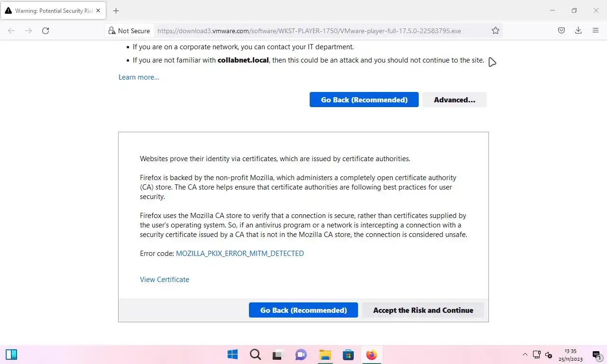Image resolution: width=607 pixels, height=364 pixels.
Task: Click Accept the Risk and Continue
Action: click(423, 310)
